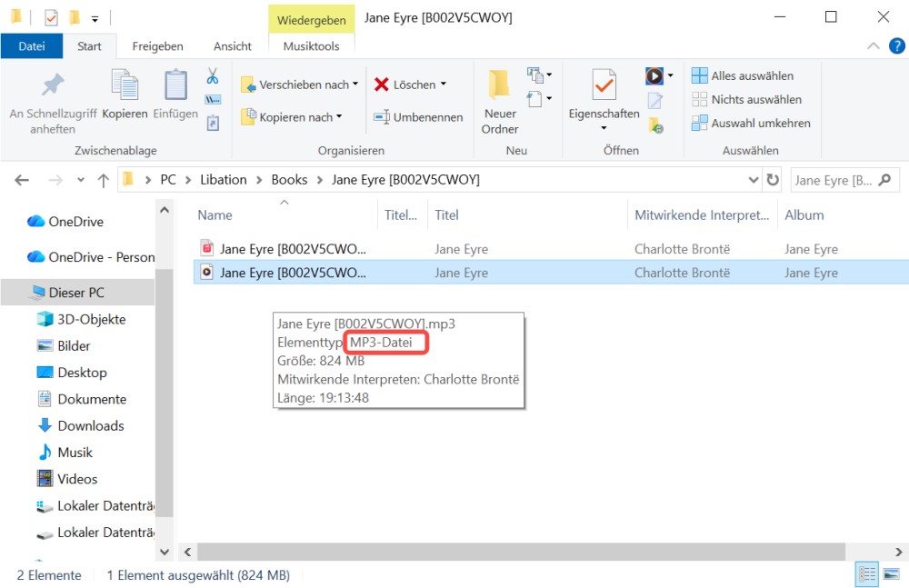Switch to the Ansicht tab
This screenshot has height=588, width=909.
coord(233,46)
